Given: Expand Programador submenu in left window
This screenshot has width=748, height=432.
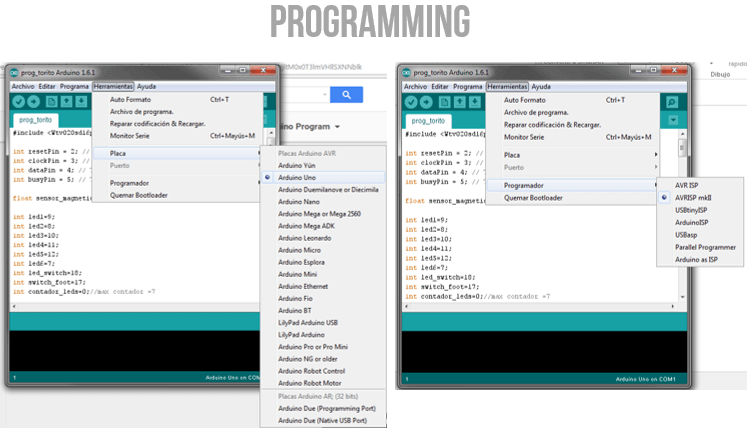Looking at the screenshot, I should [177, 183].
